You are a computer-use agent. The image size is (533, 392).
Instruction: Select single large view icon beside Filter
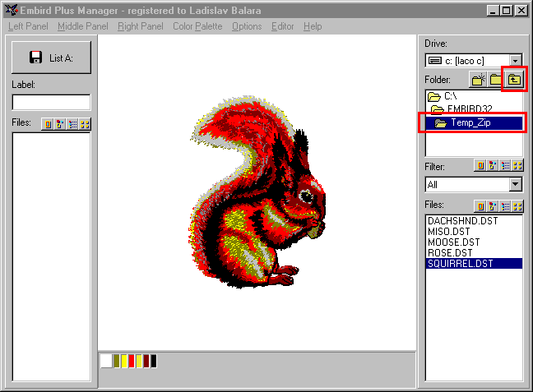(480, 166)
